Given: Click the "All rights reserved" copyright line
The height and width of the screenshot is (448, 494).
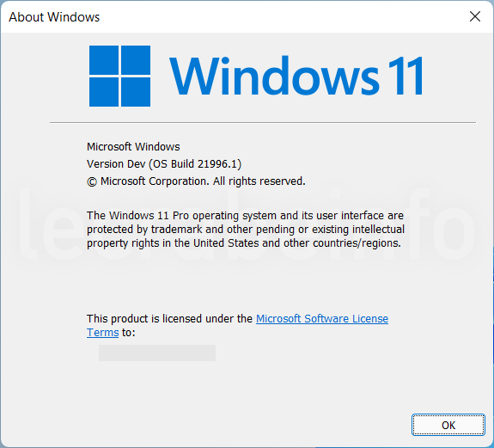Looking at the screenshot, I should [196, 181].
